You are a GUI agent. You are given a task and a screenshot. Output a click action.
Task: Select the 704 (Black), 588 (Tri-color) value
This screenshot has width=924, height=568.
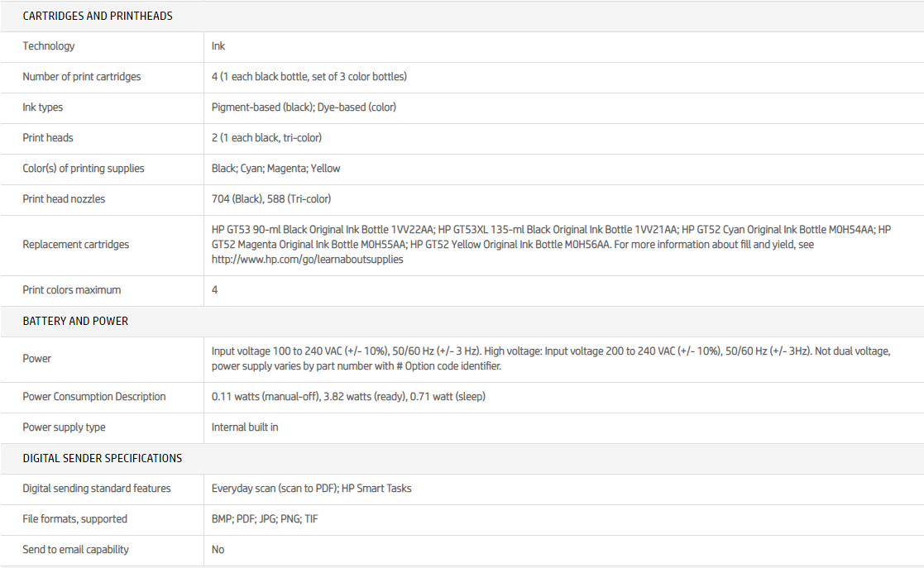[271, 199]
